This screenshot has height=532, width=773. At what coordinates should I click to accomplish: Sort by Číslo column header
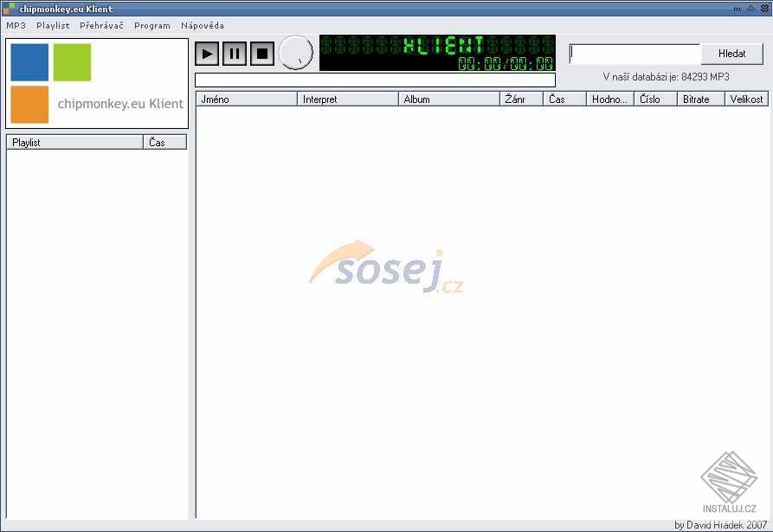(x=655, y=99)
